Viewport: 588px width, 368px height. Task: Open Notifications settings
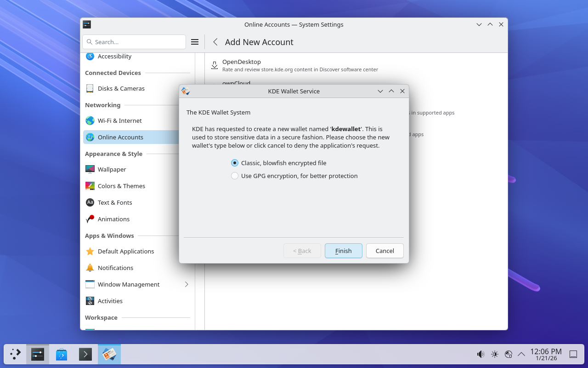pos(115,268)
